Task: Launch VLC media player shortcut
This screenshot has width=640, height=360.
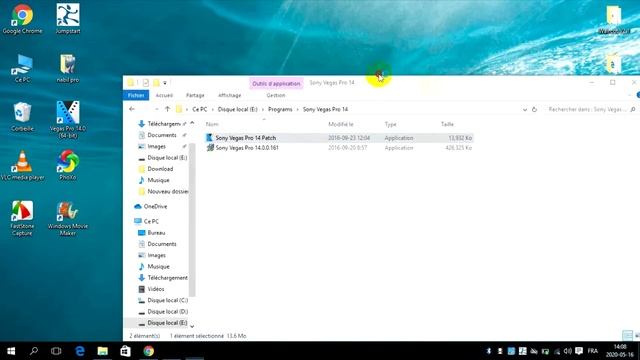Action: 22,165
